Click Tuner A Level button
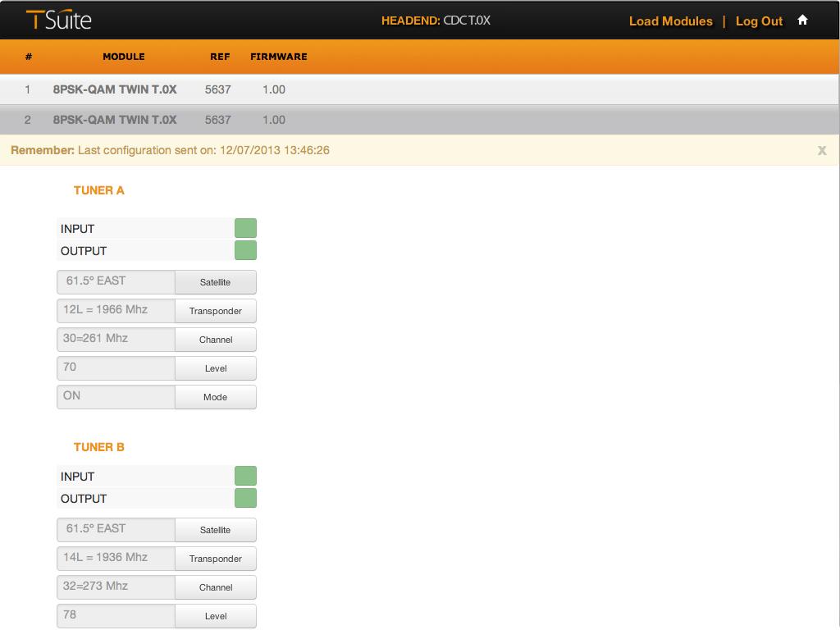This screenshot has width=840, height=630. point(216,368)
